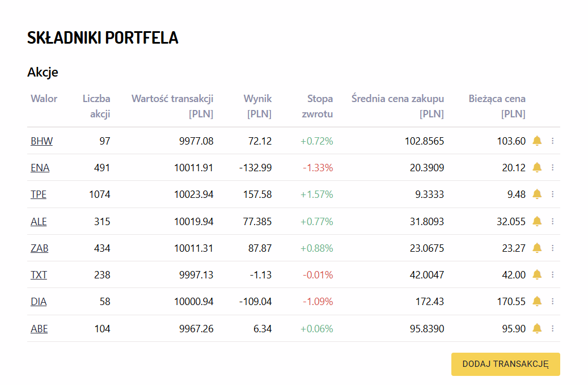This screenshot has height=385, width=588.
Task: Go to the ABE ticker link
Action: [x=39, y=329]
